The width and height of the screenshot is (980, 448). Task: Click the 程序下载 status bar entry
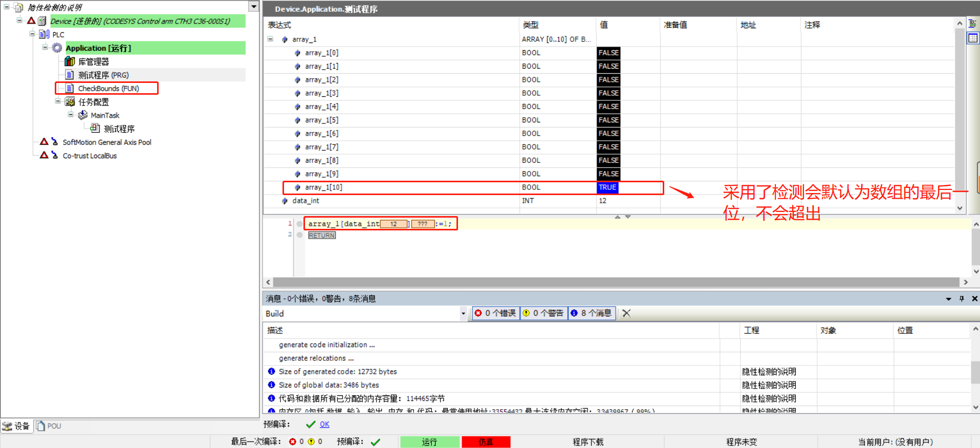coord(588,442)
